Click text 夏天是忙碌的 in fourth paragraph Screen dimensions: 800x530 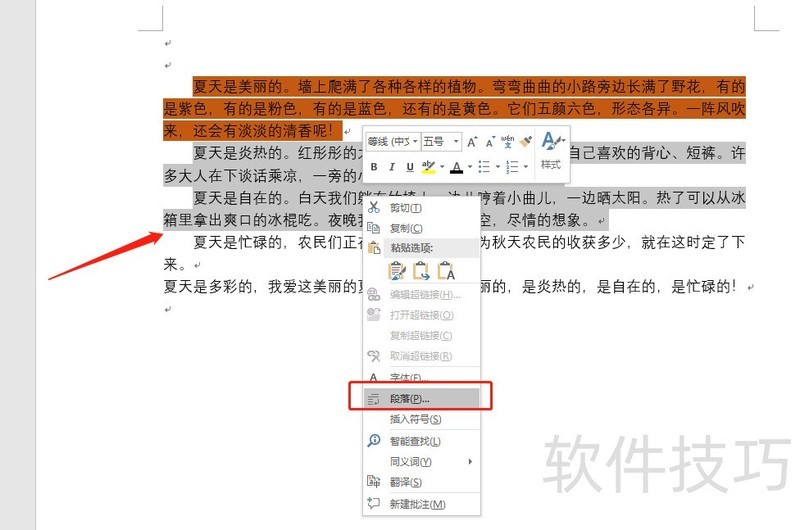[x=238, y=242]
